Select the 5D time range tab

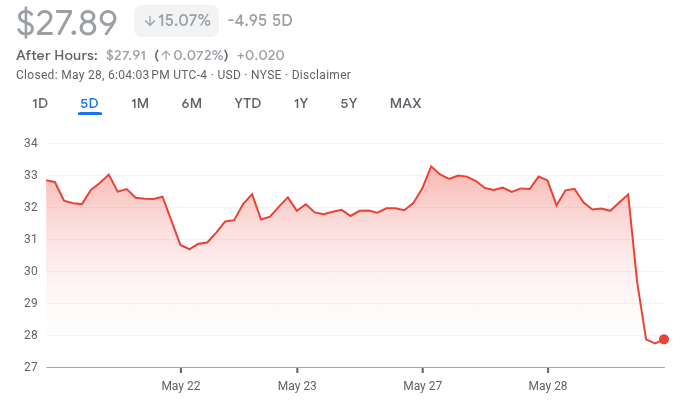click(90, 103)
